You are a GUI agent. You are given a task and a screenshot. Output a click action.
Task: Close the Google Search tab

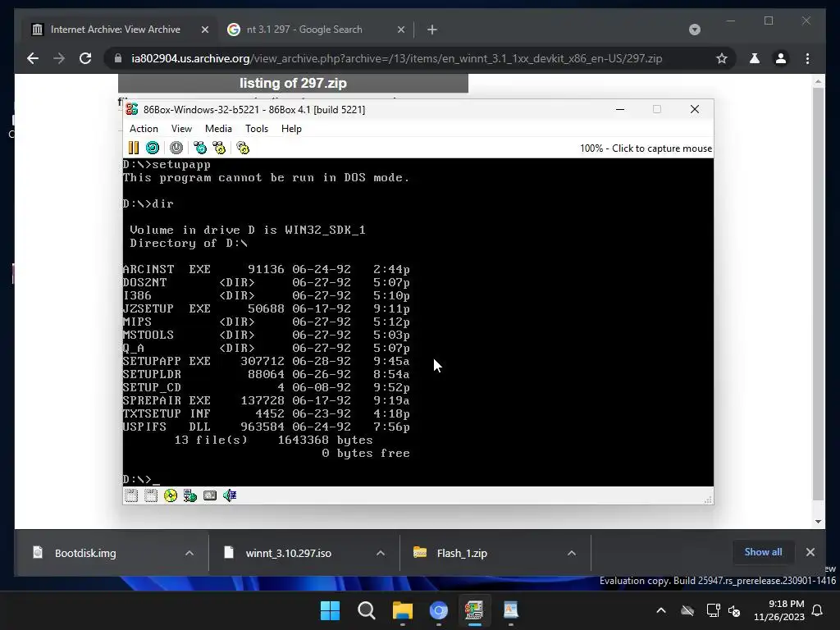[400, 30]
